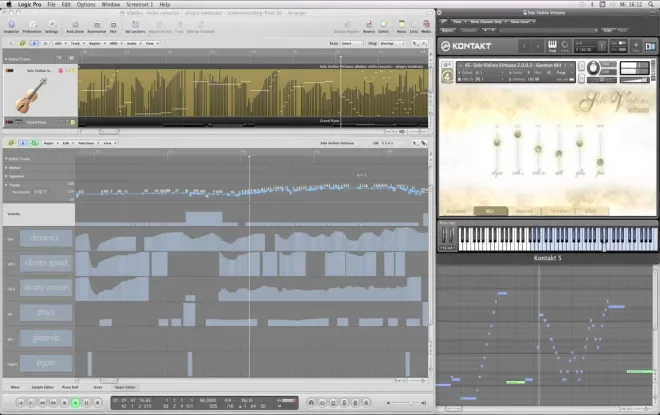Click the master volume slider in transport bar

pos(406,403)
